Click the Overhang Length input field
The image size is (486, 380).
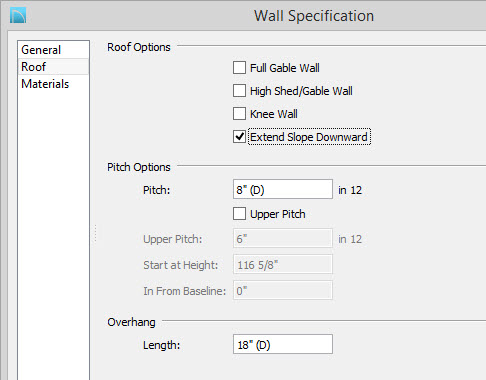283,344
